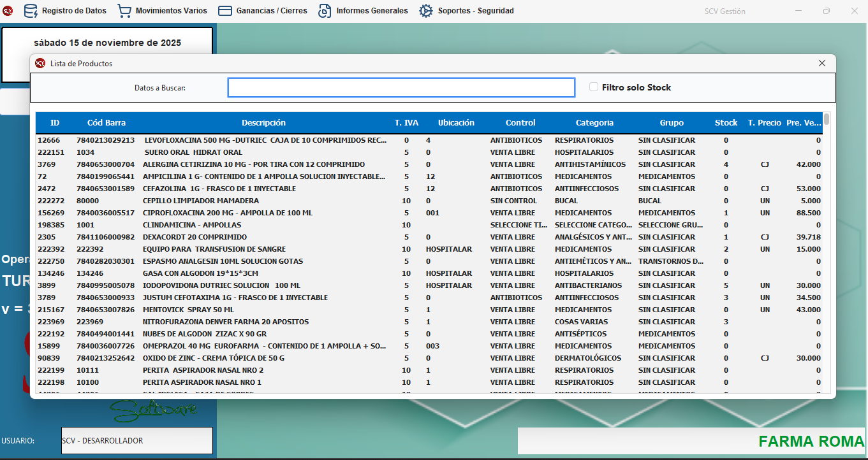
Task: Select the IODOPOVIDONA DUTRIEC SOLUCION row
Action: [x=429, y=285]
